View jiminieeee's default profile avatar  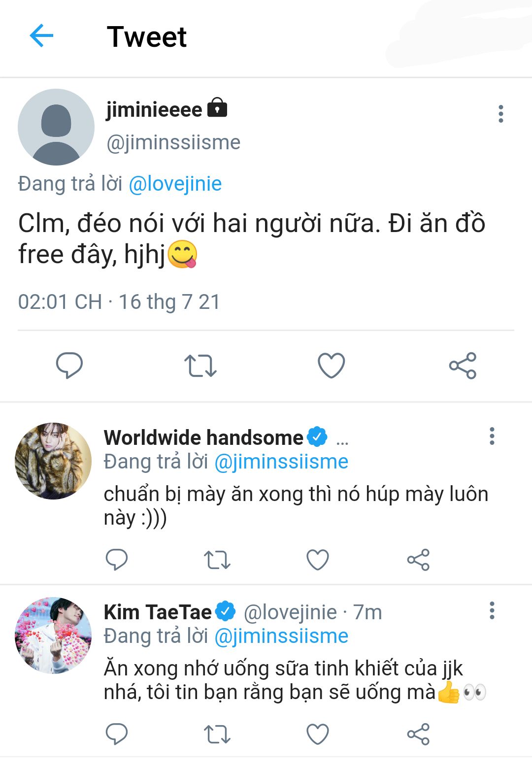pos(56,127)
